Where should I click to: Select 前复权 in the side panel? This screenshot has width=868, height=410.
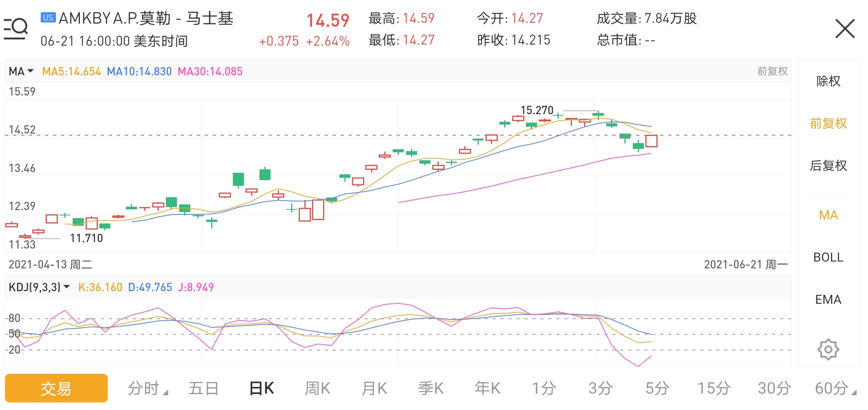[x=828, y=123]
